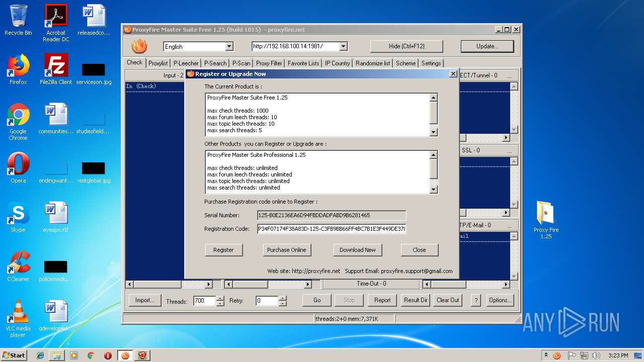Increase the Threads spinner value
Image resolution: width=644 pixels, height=362 pixels.
tap(220, 298)
